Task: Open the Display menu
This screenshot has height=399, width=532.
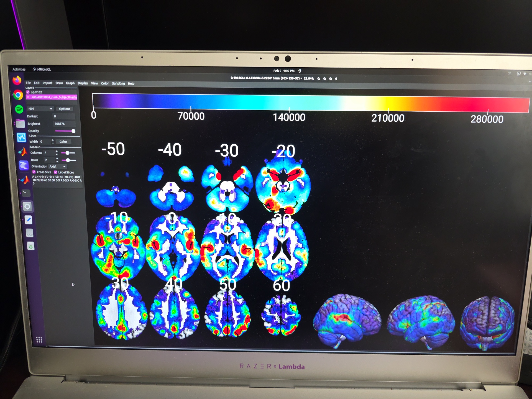Action: click(83, 83)
